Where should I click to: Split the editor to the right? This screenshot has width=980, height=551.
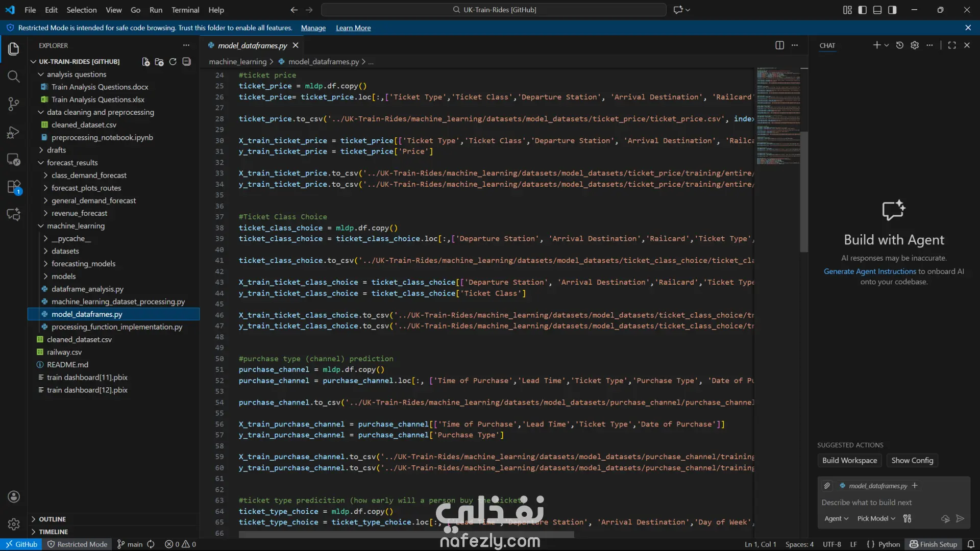click(x=779, y=45)
